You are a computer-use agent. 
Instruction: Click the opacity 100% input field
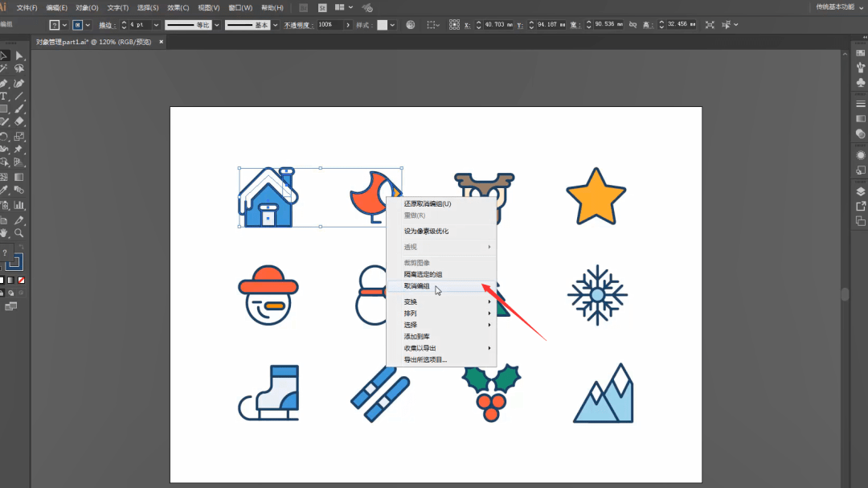click(x=330, y=25)
